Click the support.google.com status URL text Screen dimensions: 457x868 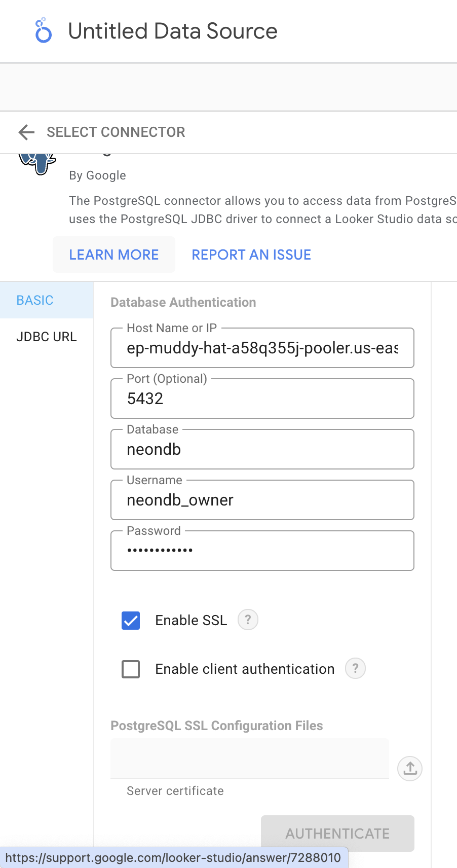[x=173, y=858]
